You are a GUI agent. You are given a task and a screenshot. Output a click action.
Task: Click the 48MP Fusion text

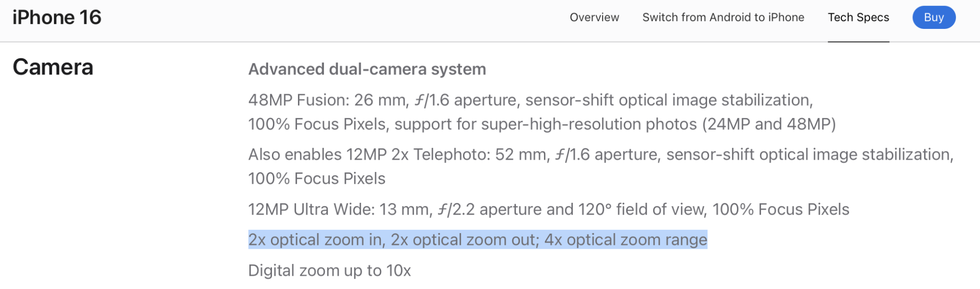pos(298,100)
